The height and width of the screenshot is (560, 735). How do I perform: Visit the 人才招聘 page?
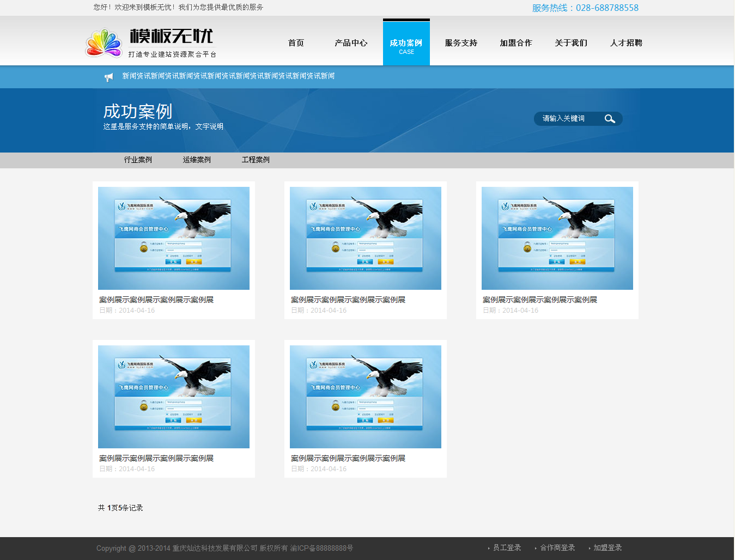626,43
